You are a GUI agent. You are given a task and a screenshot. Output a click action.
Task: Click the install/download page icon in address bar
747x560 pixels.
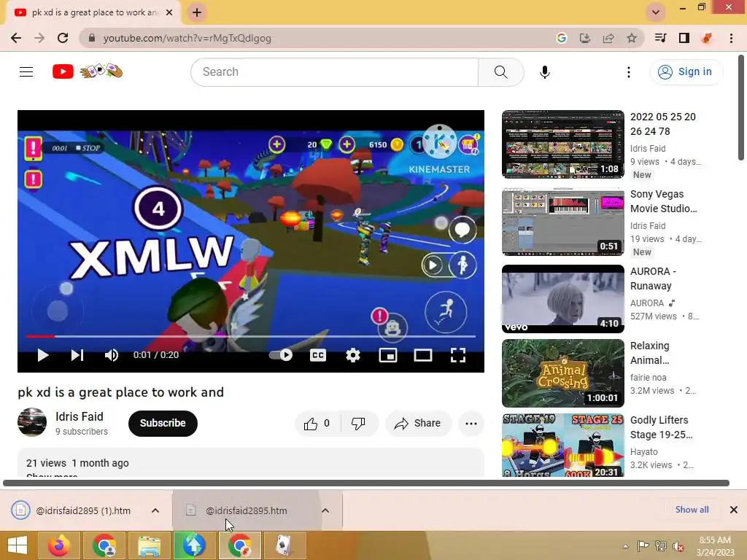(584, 38)
